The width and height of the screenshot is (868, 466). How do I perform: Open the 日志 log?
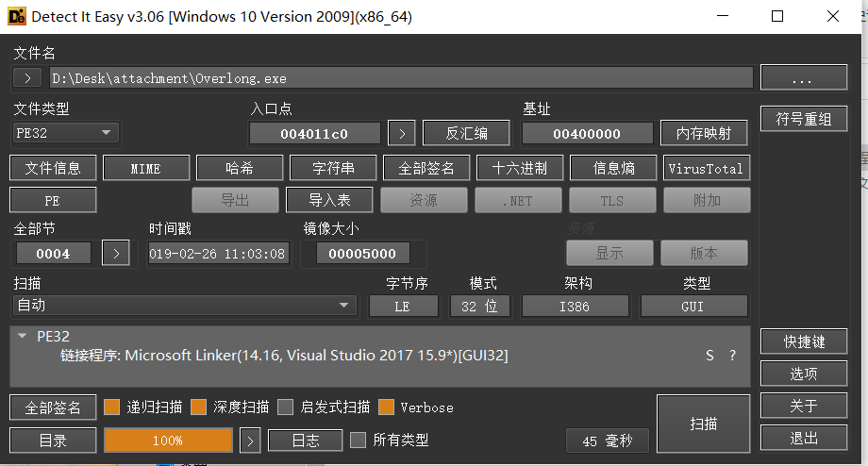[306, 441]
